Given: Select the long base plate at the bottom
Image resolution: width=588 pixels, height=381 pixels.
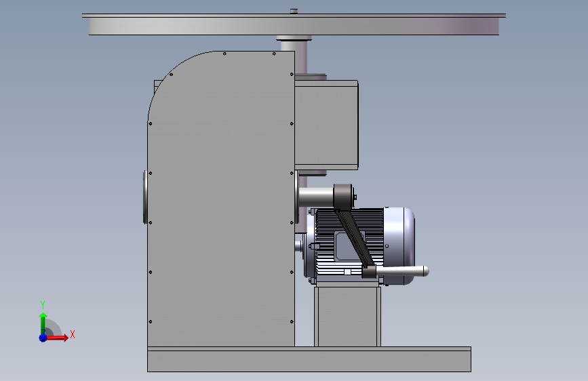Looking at the screenshot, I should point(309,359).
